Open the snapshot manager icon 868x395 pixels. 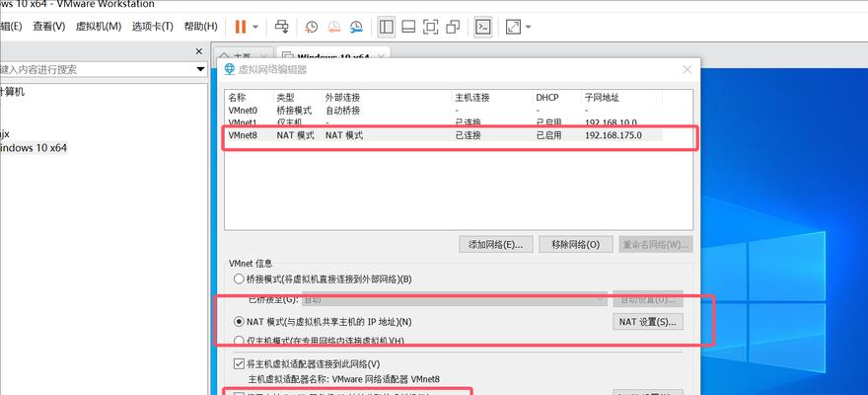[x=356, y=27]
